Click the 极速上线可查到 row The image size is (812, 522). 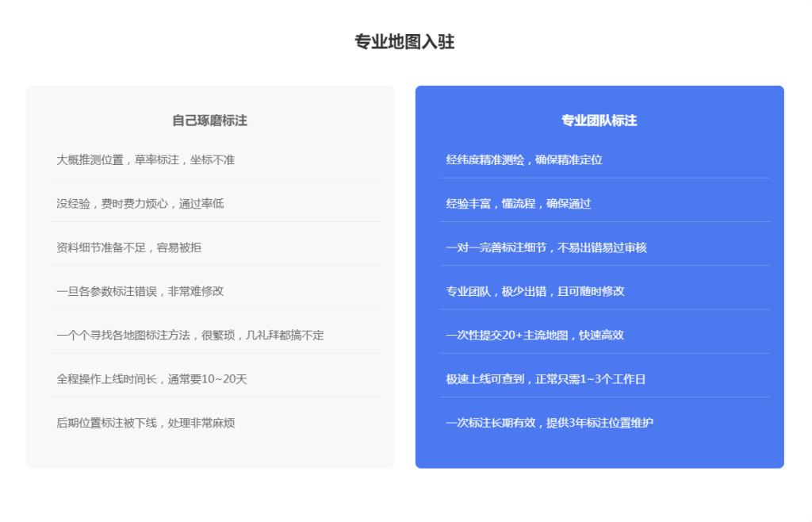(546, 379)
